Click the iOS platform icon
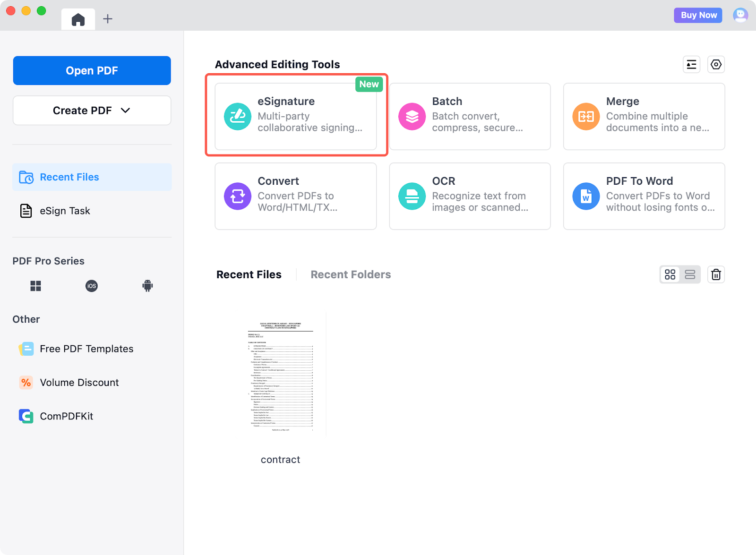The image size is (756, 555). click(x=92, y=286)
